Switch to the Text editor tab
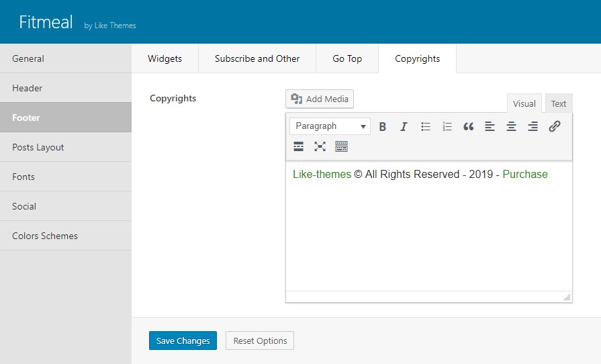This screenshot has width=601, height=364. coord(559,103)
